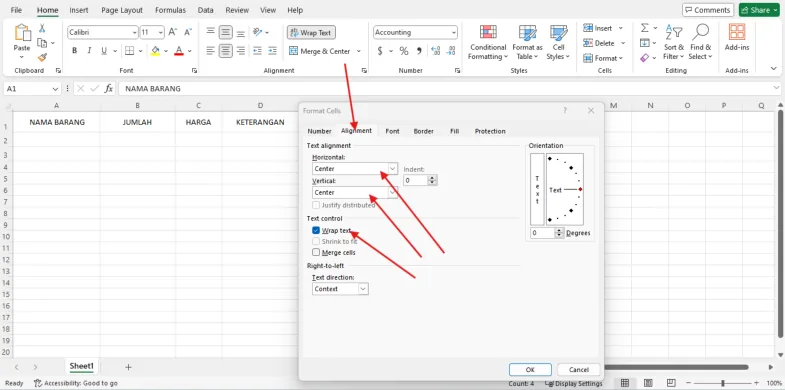Toggle ribbon Middle Align button

pyautogui.click(x=226, y=32)
